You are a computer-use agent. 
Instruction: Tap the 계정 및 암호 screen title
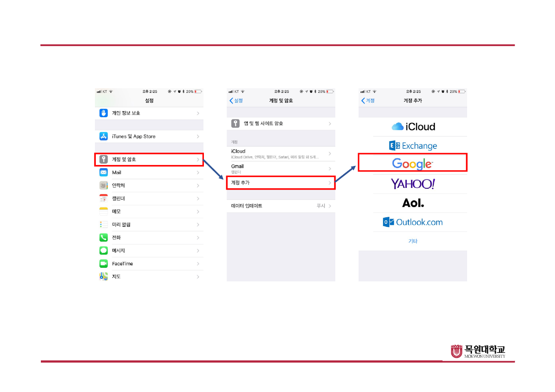(x=281, y=101)
